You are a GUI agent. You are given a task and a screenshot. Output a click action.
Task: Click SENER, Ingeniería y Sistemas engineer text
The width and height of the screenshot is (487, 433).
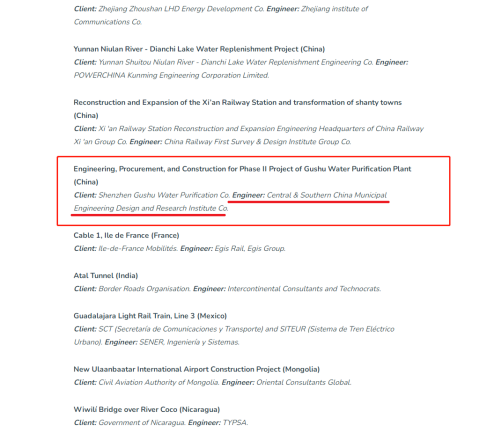(x=189, y=342)
